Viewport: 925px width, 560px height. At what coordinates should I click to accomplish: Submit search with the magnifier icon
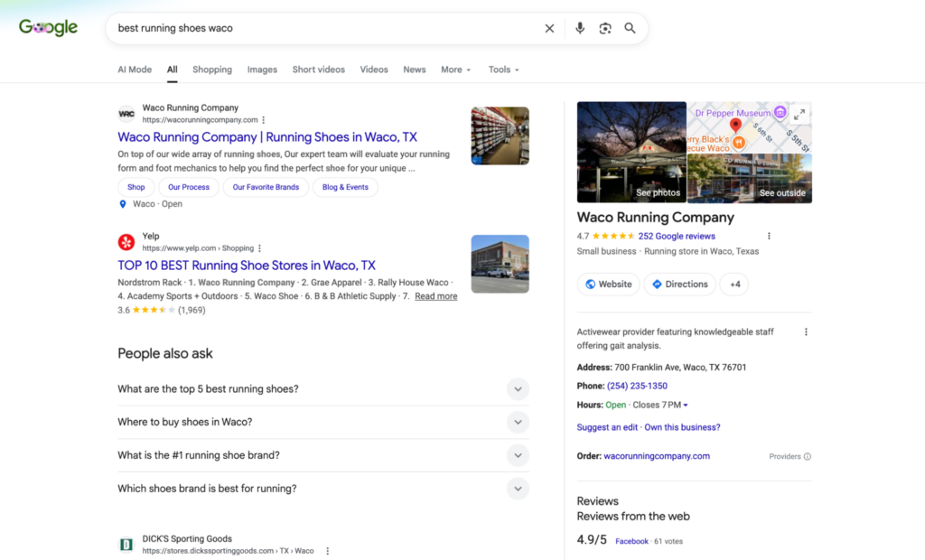(630, 28)
